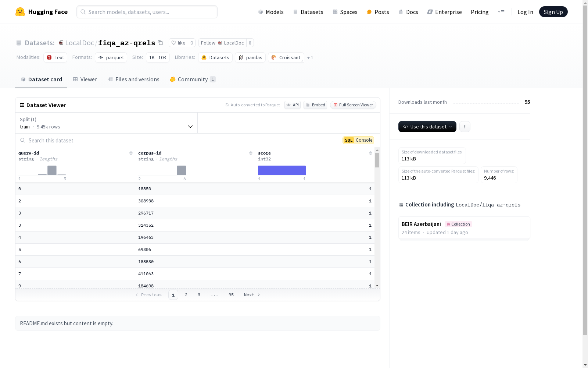Viewport: 588px width, 368px height.
Task: Click the Hugging Face logo emoji
Action: 20,12
